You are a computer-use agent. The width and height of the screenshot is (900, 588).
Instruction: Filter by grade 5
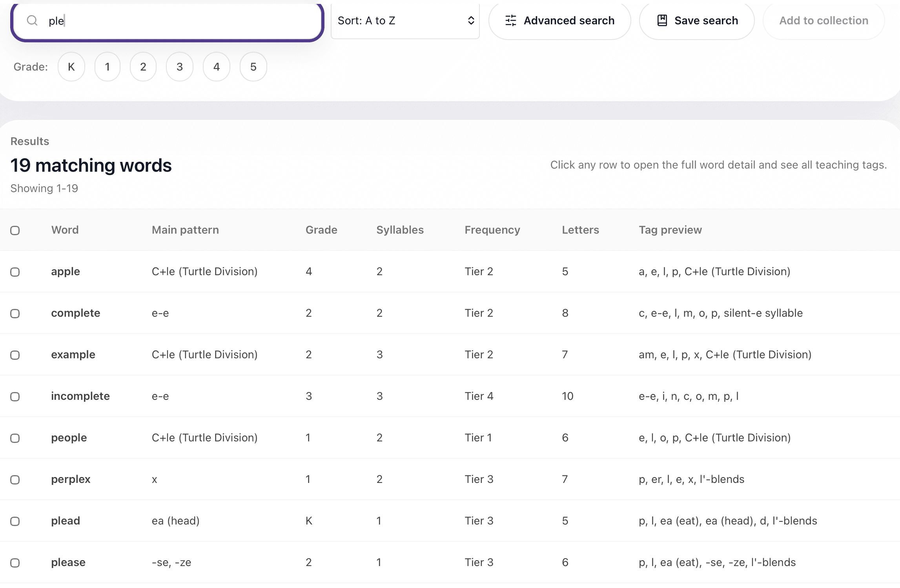coord(253,67)
